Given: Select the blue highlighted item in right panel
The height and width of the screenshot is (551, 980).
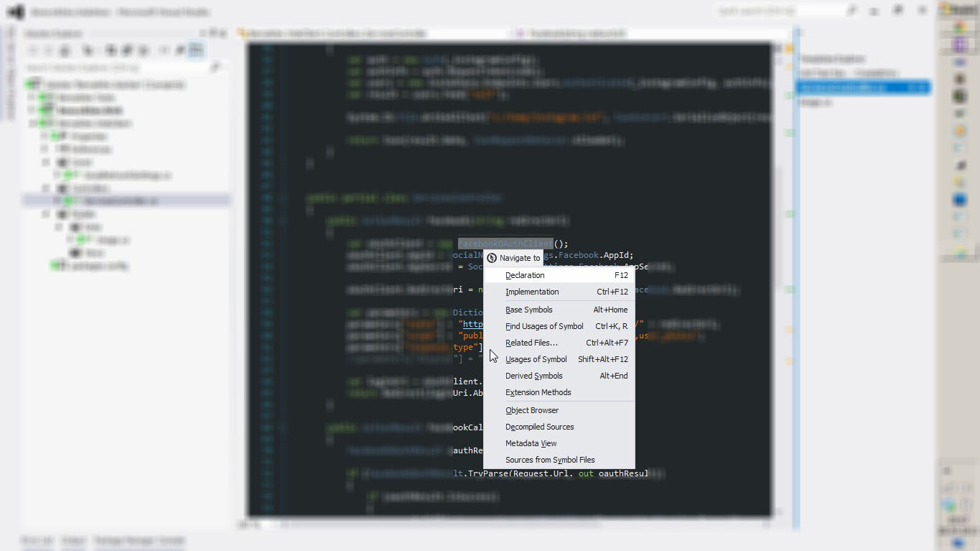Looking at the screenshot, I should coord(862,88).
